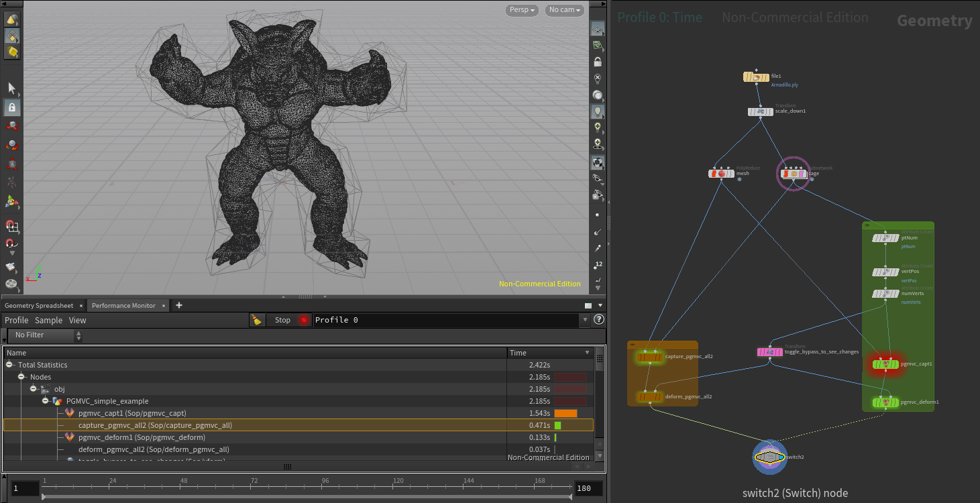The image size is (980, 503).
Task: Toggle the reference plane grid display
Action: click(597, 29)
